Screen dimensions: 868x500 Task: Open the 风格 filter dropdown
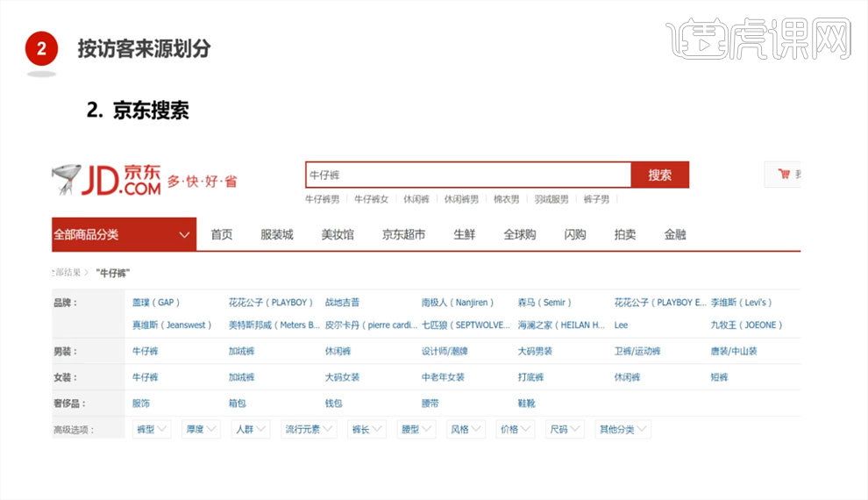pyautogui.click(x=466, y=429)
